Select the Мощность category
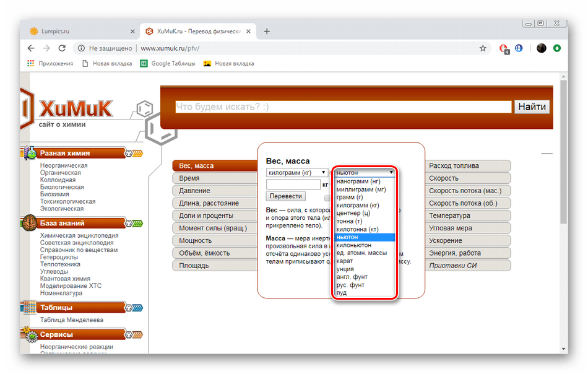The width and height of the screenshot is (588, 374). coord(215,240)
